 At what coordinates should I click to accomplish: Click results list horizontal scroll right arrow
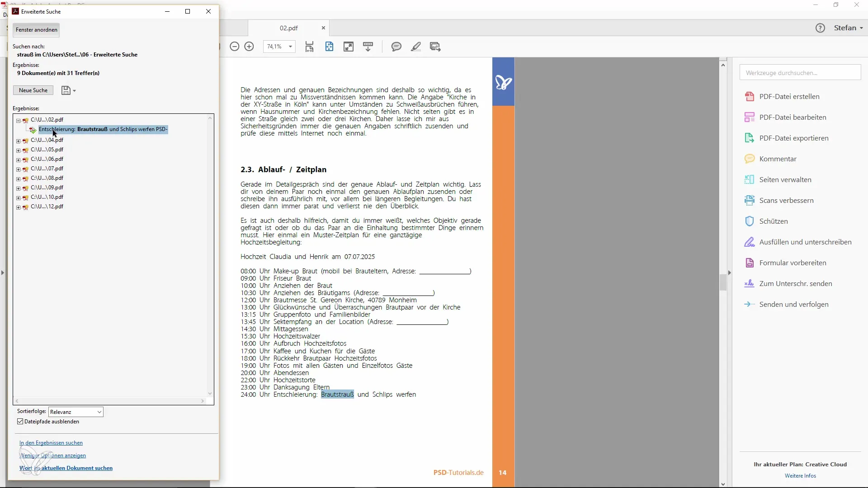pos(203,401)
